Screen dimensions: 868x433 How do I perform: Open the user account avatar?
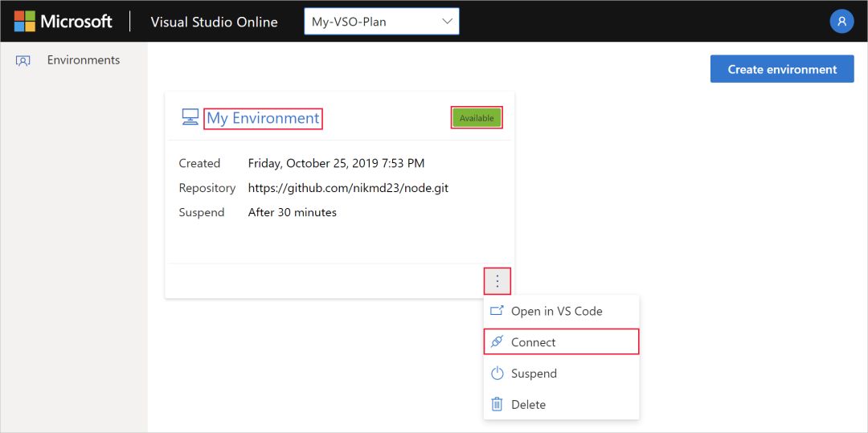coord(841,22)
